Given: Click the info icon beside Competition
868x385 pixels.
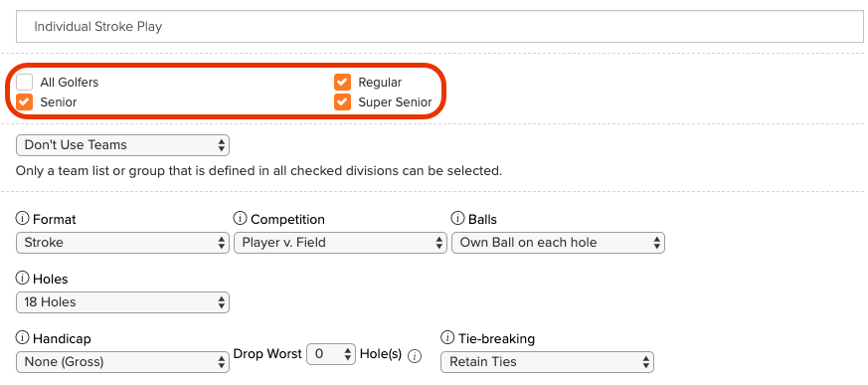Looking at the screenshot, I should coord(240,219).
